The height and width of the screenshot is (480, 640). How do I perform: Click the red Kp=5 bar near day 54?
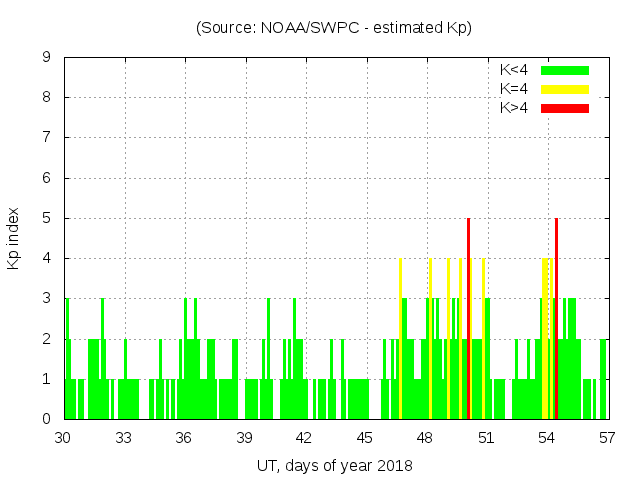click(x=556, y=318)
